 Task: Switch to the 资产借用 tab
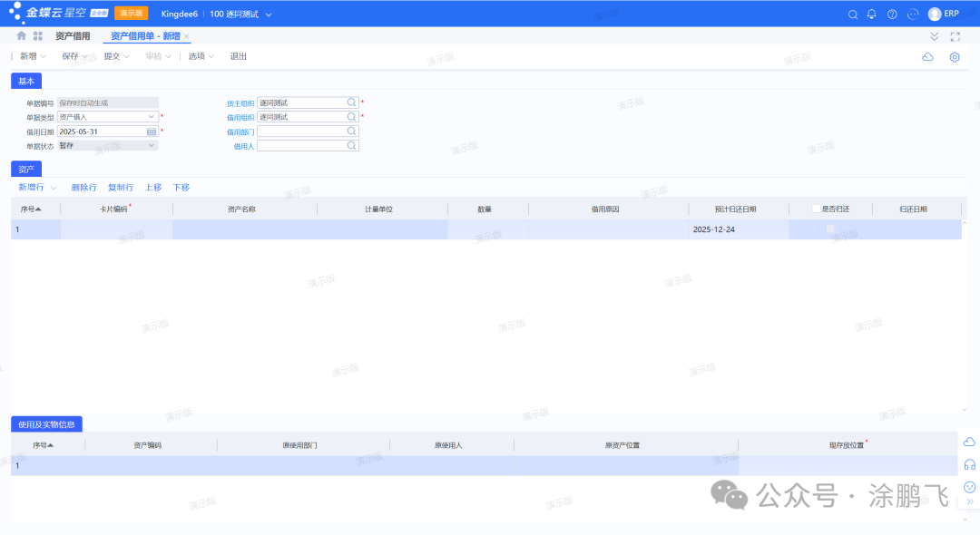(x=73, y=36)
